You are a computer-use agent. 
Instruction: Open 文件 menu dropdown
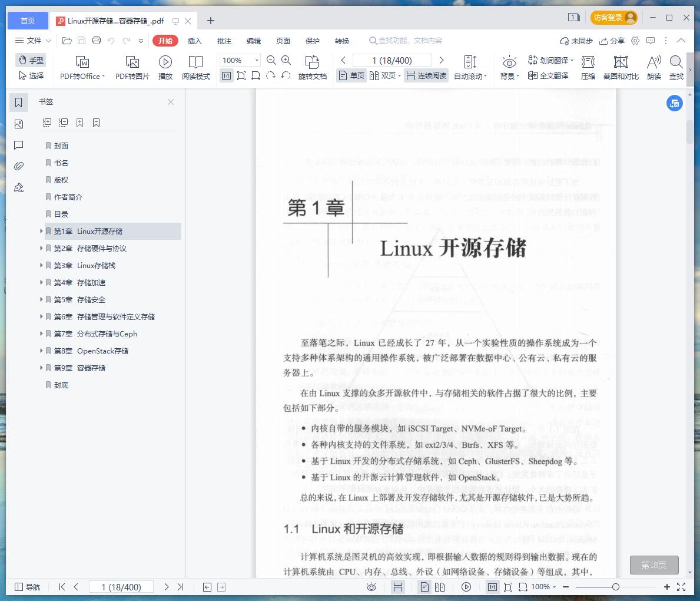(x=33, y=41)
